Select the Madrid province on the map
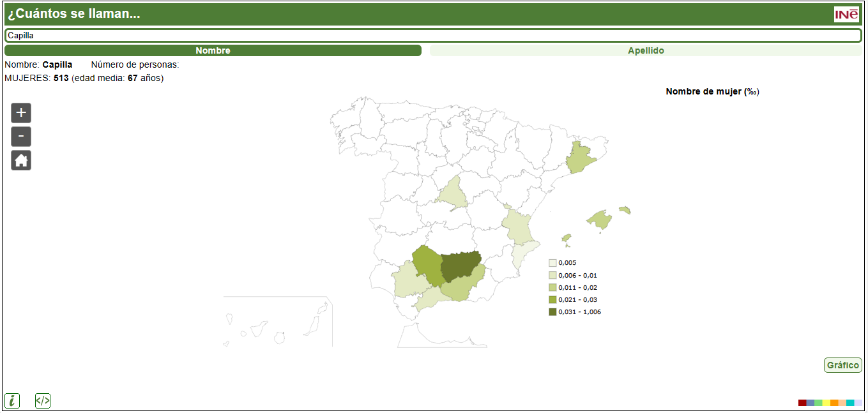 click(x=453, y=193)
